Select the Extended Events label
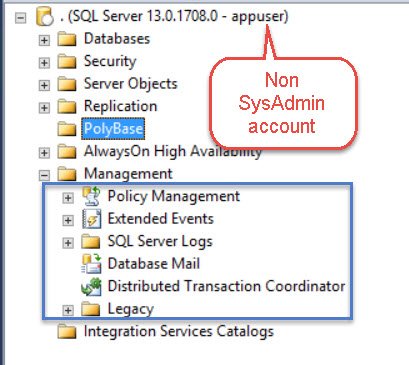This screenshot has height=365, width=409. pyautogui.click(x=161, y=219)
